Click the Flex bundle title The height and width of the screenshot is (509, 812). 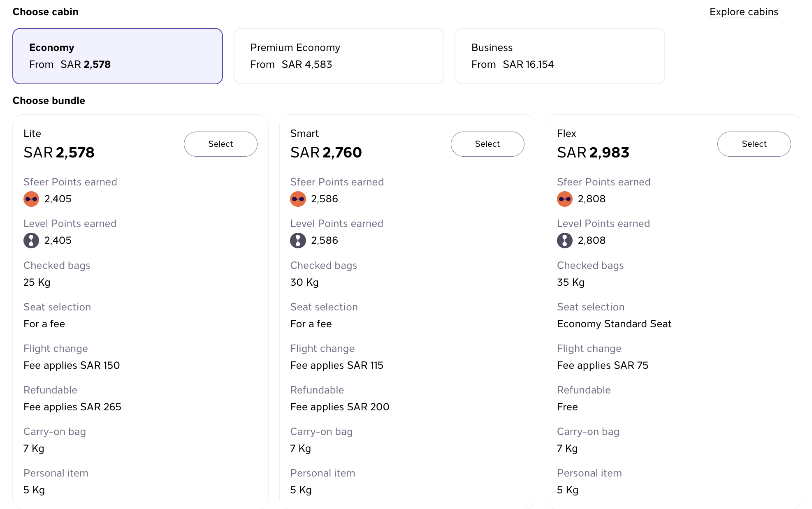coord(566,134)
